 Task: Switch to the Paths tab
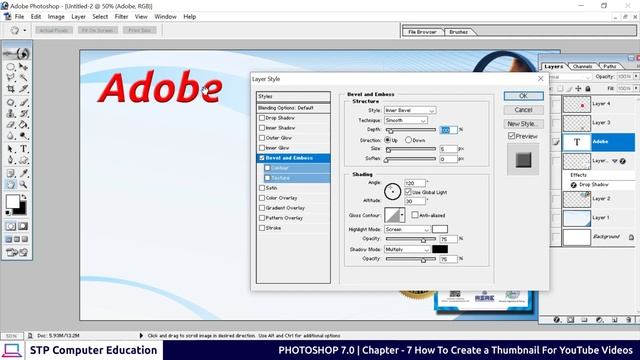610,66
